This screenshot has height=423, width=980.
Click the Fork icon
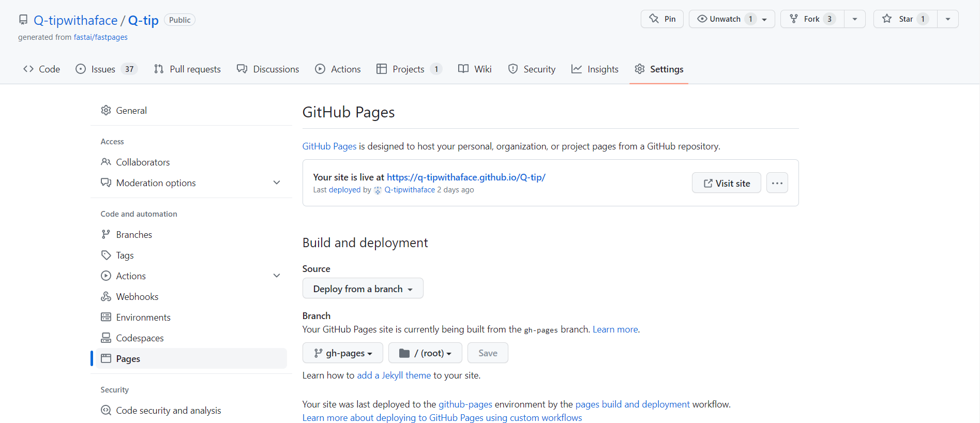794,19
